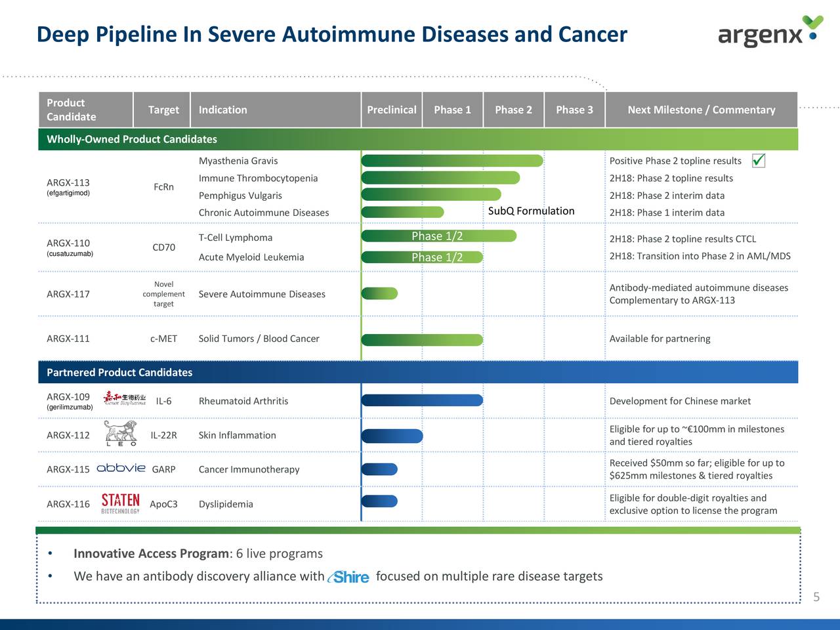
Task: Click the Indication column header
Action: coord(276,110)
